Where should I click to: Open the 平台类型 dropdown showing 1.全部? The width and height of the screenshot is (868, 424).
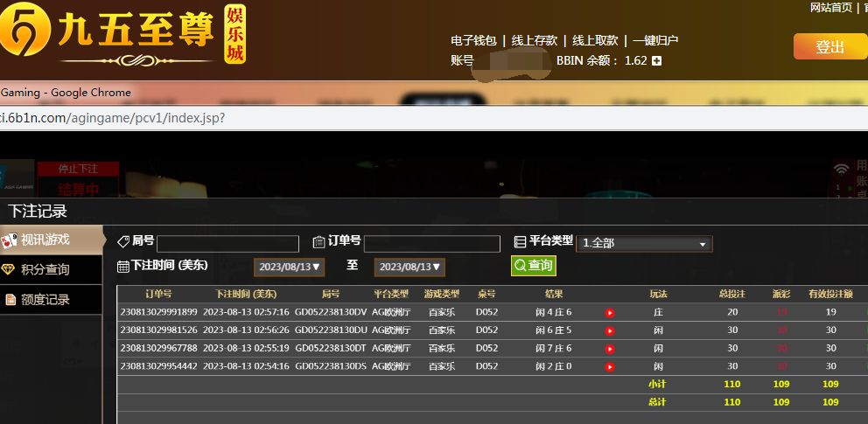pos(644,244)
